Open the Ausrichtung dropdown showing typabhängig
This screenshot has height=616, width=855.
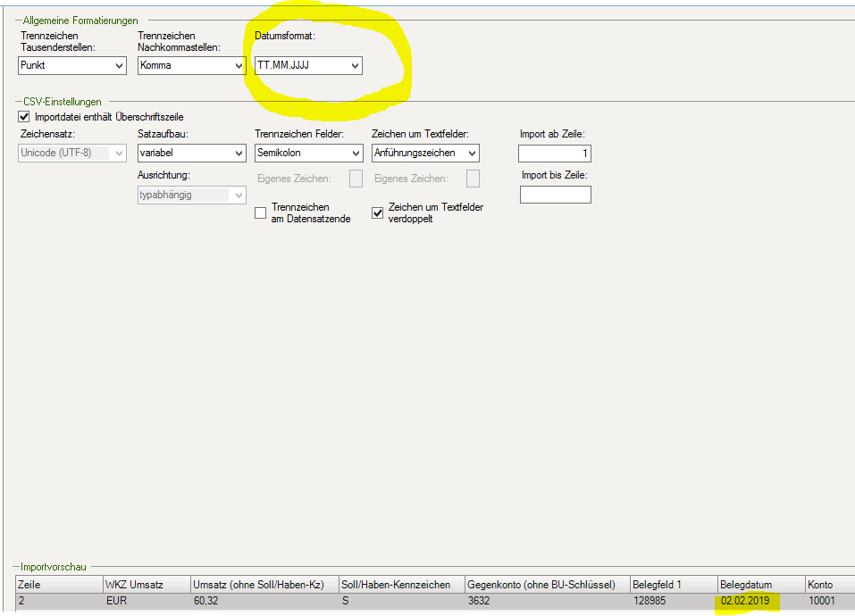point(191,195)
